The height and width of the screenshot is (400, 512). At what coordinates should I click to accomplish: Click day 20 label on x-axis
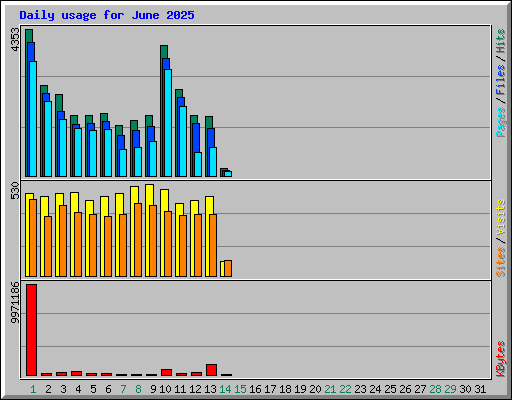pyautogui.click(x=315, y=389)
